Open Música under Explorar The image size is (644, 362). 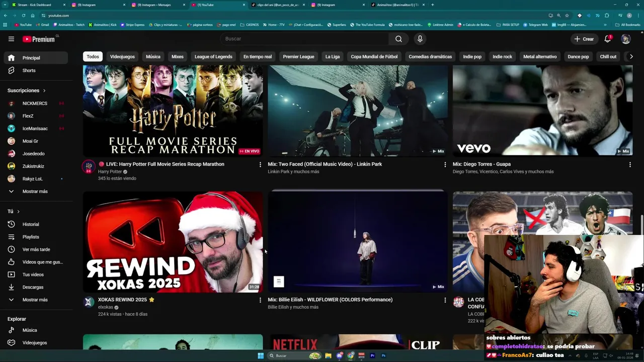[x=35, y=330]
